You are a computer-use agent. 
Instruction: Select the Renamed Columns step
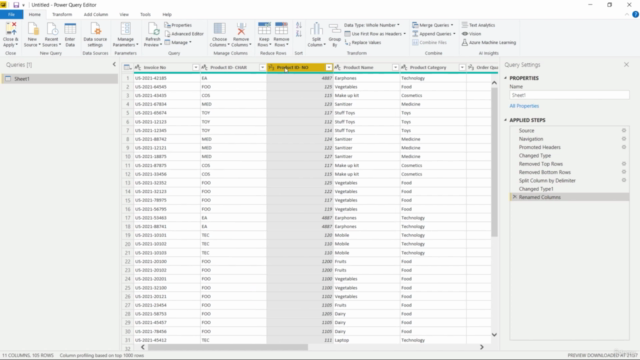tap(569, 197)
